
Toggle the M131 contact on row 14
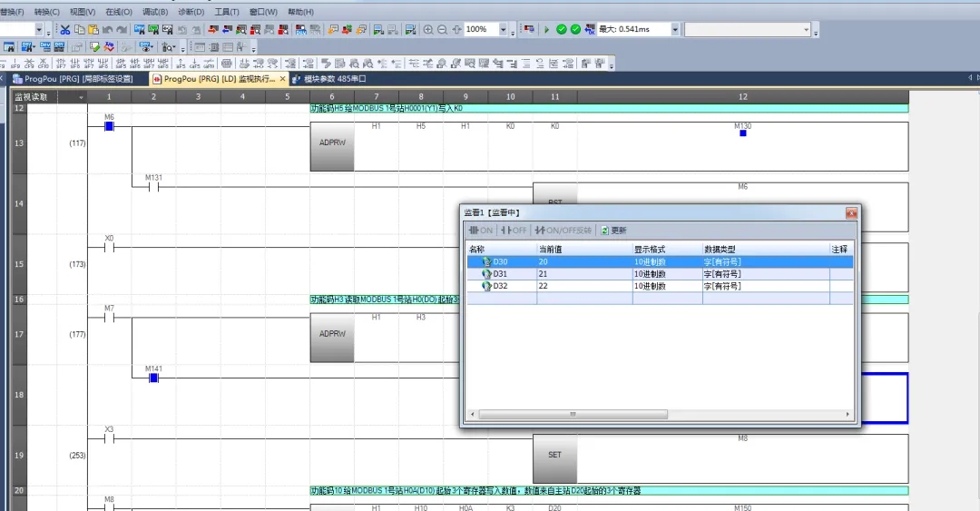(153, 187)
